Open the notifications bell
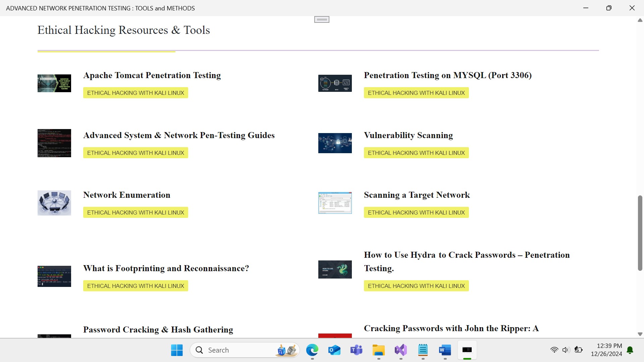Viewport: 644px width, 362px height. coord(630,350)
